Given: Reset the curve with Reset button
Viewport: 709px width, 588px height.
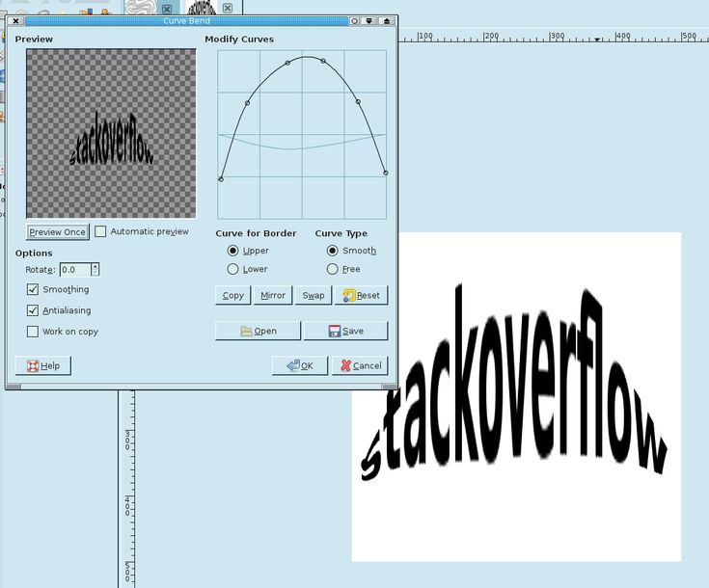Looking at the screenshot, I should pos(362,296).
